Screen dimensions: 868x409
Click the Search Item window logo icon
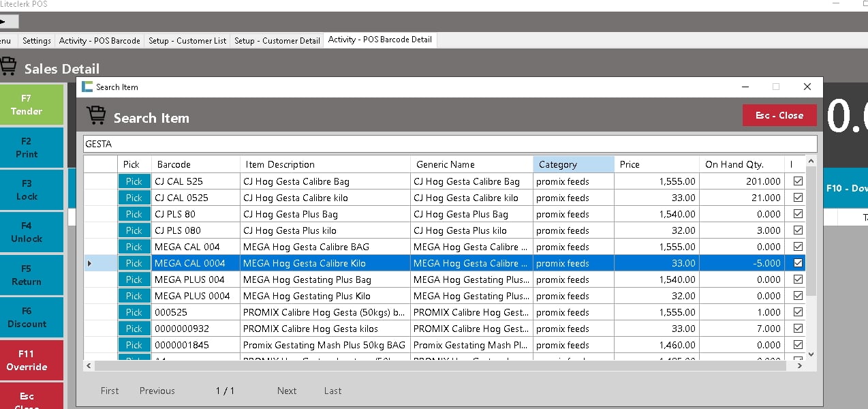(87, 87)
